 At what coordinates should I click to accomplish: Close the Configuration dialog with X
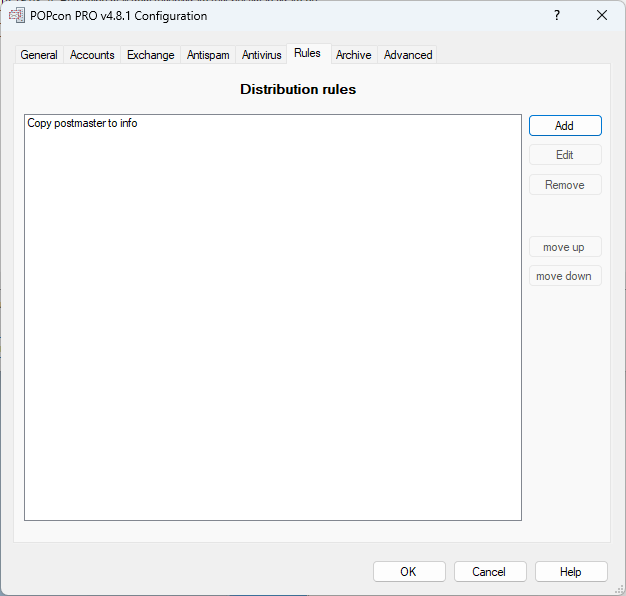(x=602, y=16)
